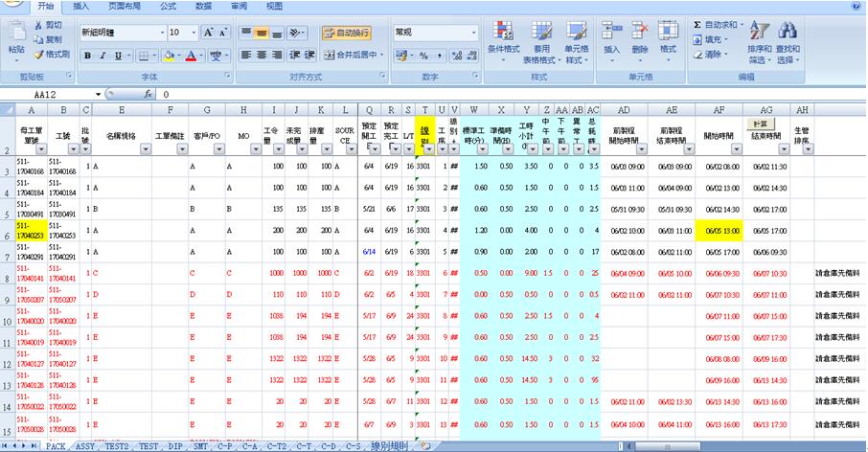
Task: Toggle bottom vertical alignment
Action: [277, 33]
